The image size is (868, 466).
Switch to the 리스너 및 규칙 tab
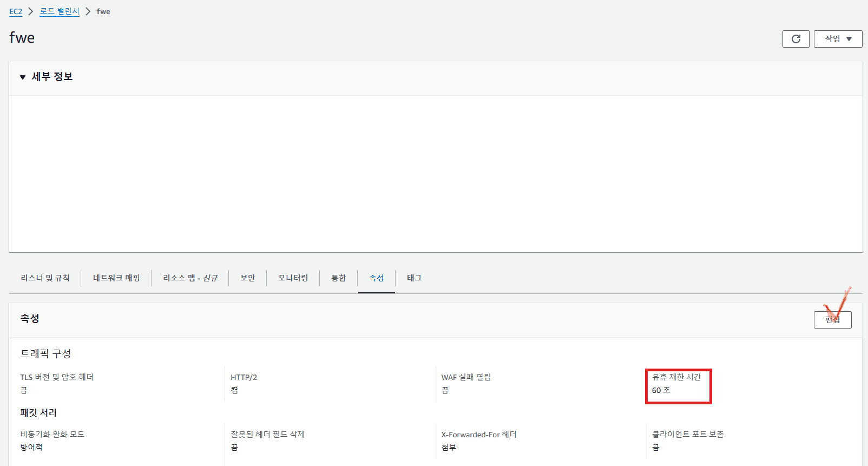click(45, 278)
